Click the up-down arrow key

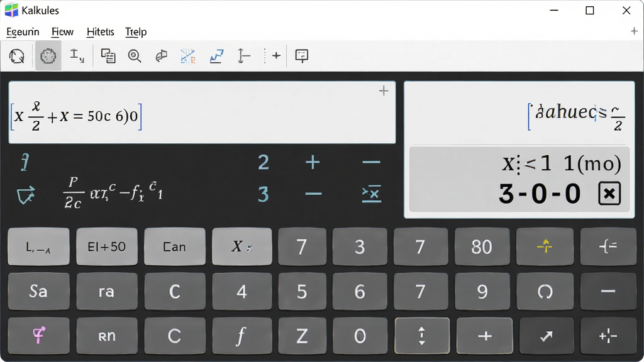[x=422, y=336]
